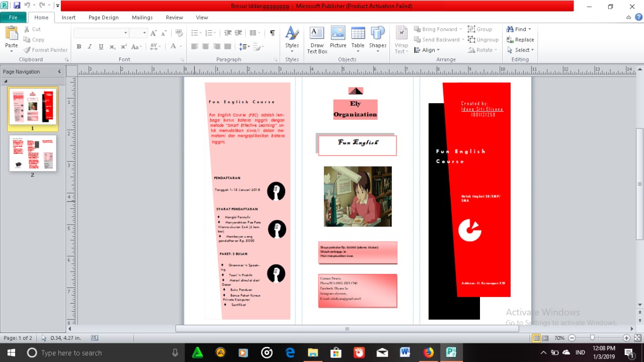Save the publication from quick access toolbar
The height and width of the screenshot is (362, 644).
click(x=17, y=6)
